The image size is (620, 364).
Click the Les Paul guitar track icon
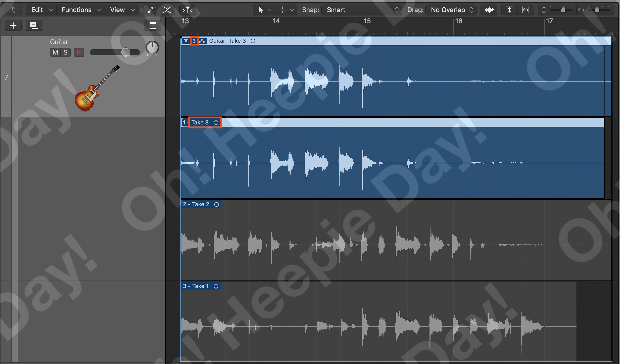pyautogui.click(x=97, y=88)
